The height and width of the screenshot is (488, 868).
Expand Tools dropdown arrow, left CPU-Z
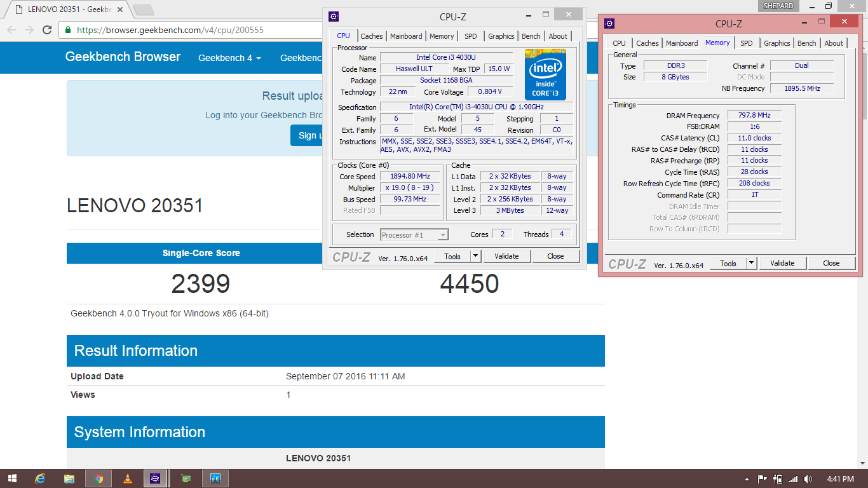475,256
